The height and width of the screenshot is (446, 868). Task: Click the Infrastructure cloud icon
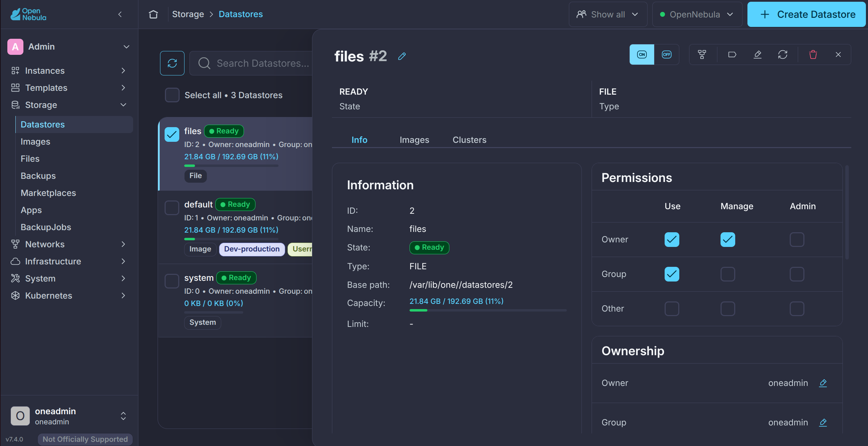pos(15,261)
